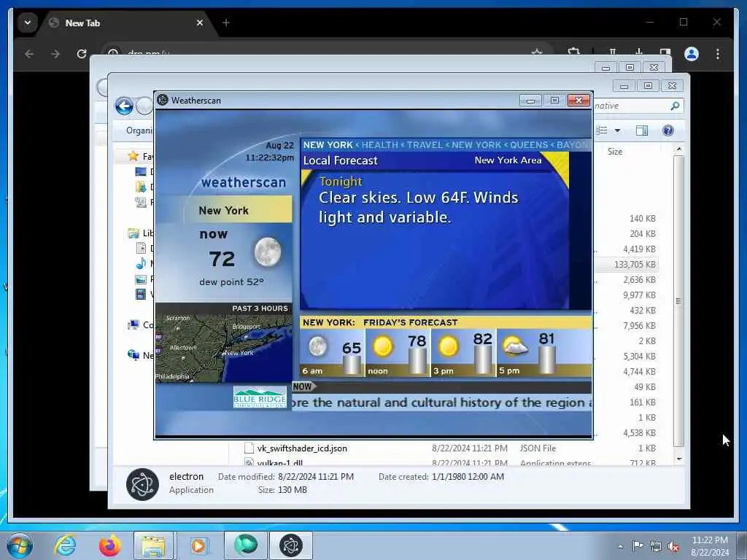Click the Blue Ridge Communications logo
Screen dimensions: 747x560
pyautogui.click(x=260, y=397)
